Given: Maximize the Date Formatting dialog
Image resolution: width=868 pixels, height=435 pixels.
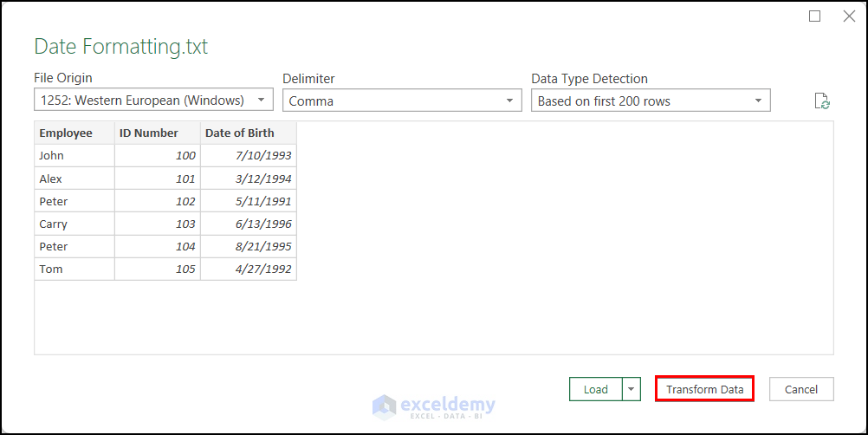Looking at the screenshot, I should click(815, 16).
